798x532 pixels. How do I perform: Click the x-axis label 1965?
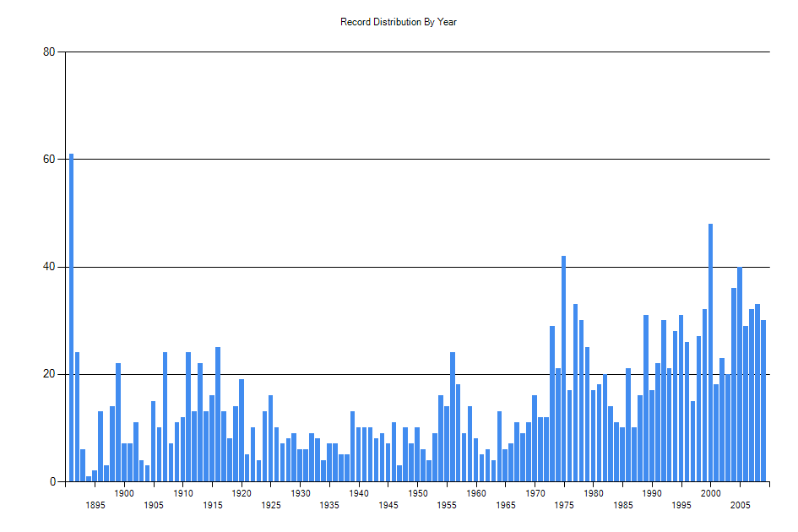pos(506,505)
